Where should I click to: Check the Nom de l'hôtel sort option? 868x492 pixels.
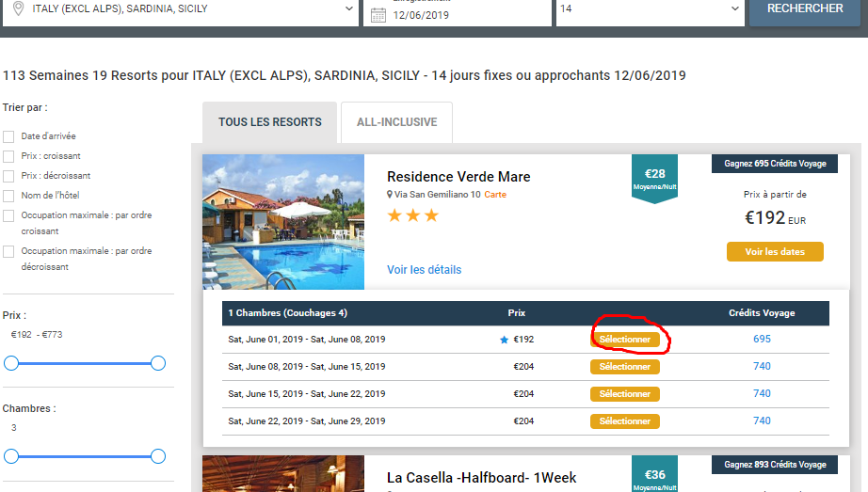tap(8, 196)
